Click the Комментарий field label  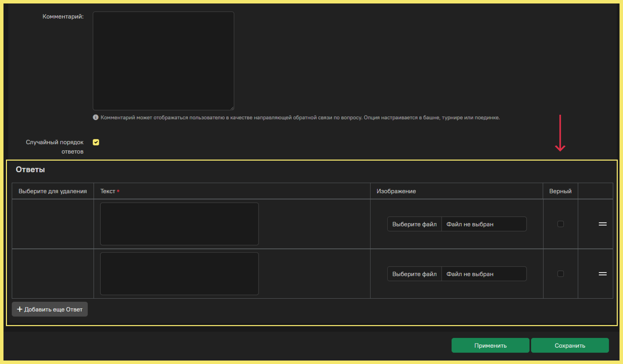click(x=63, y=16)
